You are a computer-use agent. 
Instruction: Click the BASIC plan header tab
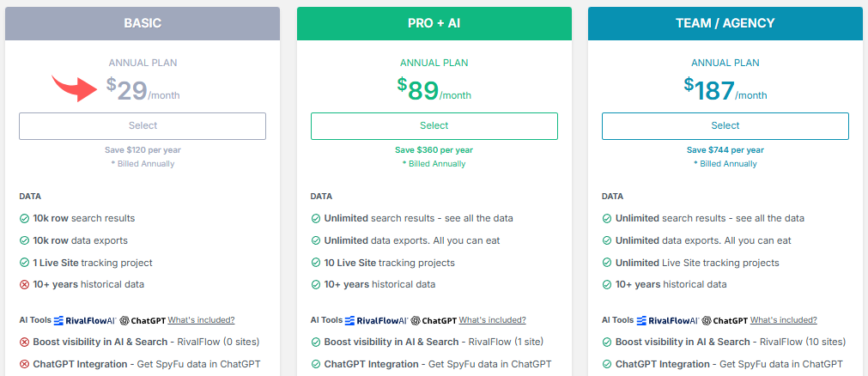(x=143, y=23)
